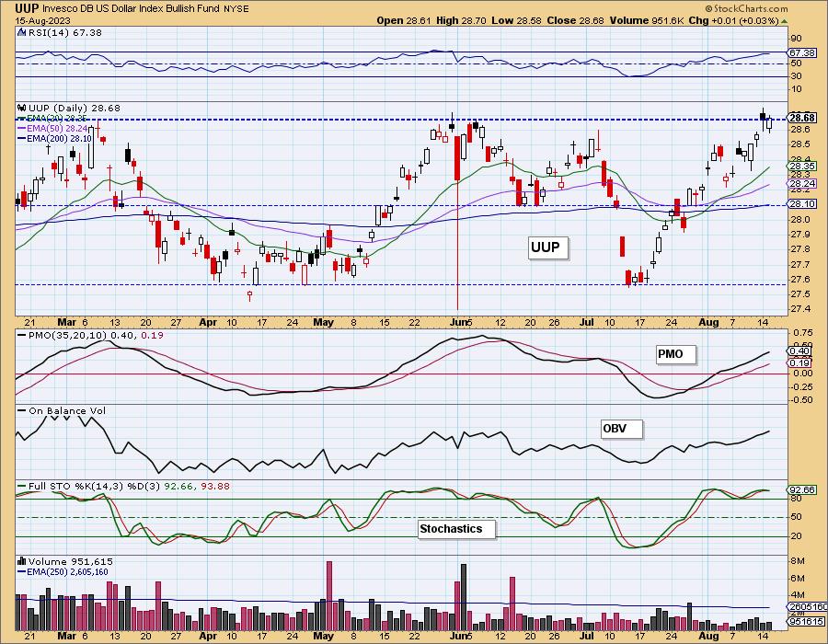Click the 0.40 PMO value tag
Image resolution: width=828 pixels, height=644 pixels.
(800, 351)
